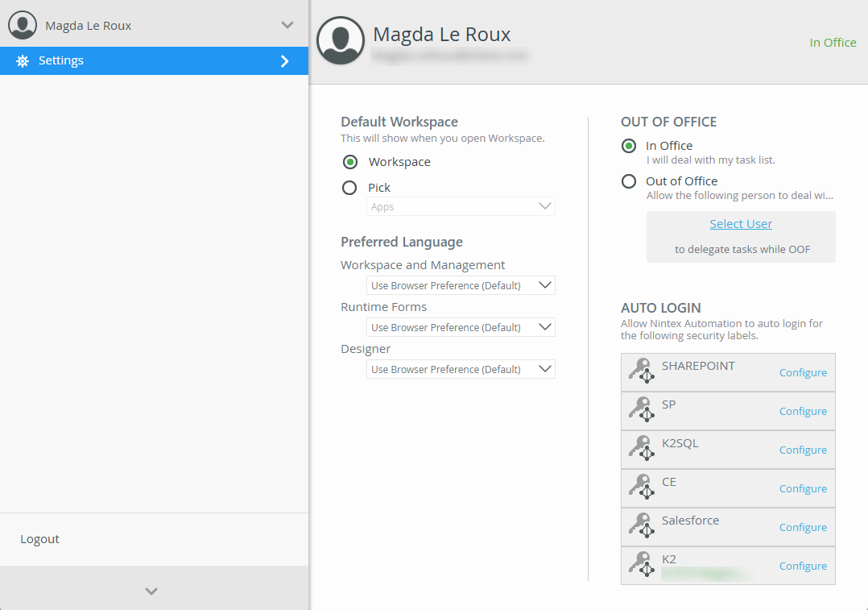Select the Pick radio button

coord(349,188)
